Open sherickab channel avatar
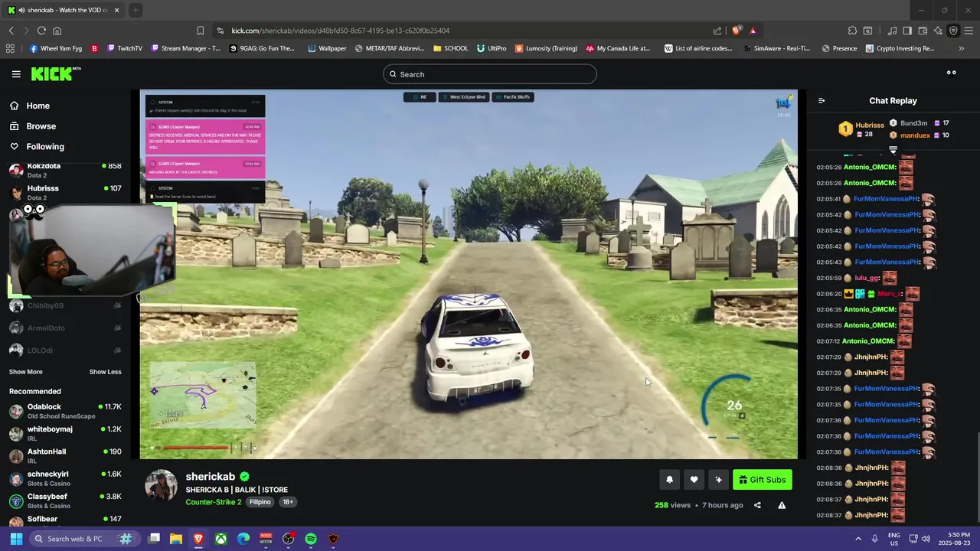The height and width of the screenshot is (551, 980). pos(162,486)
